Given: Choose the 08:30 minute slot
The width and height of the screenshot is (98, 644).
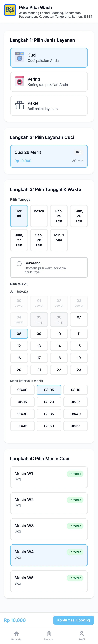Looking at the screenshot, I should coord(22,414).
